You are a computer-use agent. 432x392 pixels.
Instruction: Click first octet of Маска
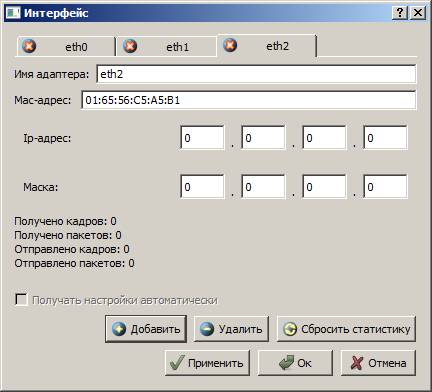pyautogui.click(x=202, y=186)
